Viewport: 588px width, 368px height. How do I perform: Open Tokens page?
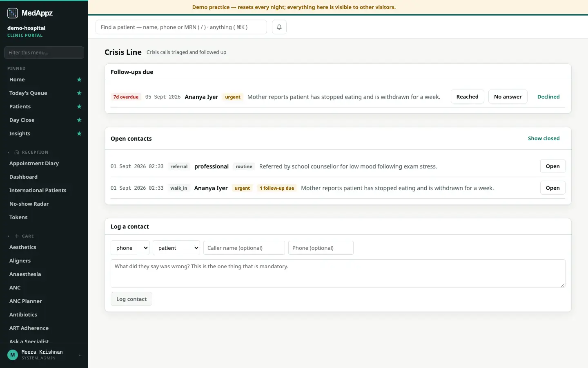pos(18,218)
